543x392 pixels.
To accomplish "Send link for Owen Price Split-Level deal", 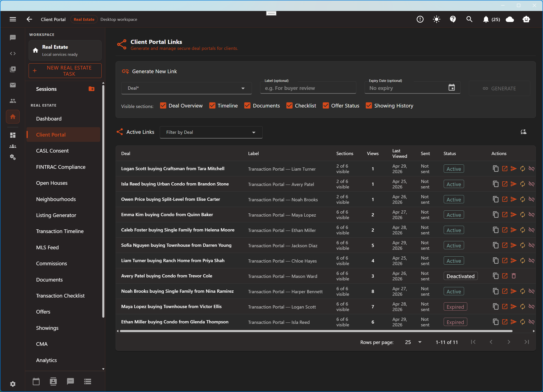I will pos(513,199).
